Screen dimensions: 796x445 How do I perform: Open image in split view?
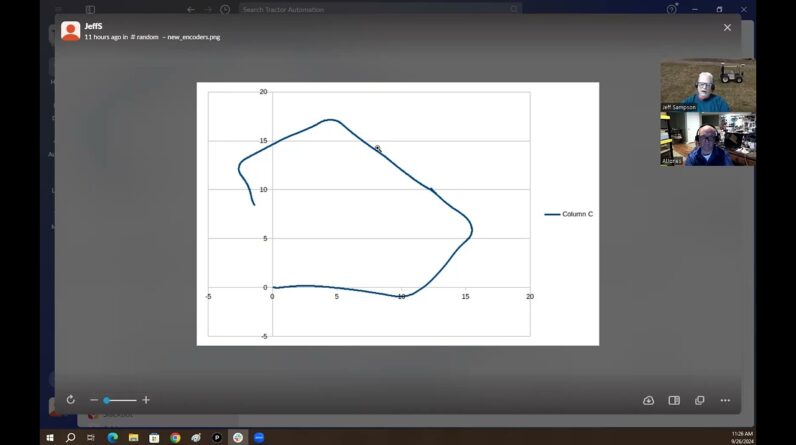point(674,400)
